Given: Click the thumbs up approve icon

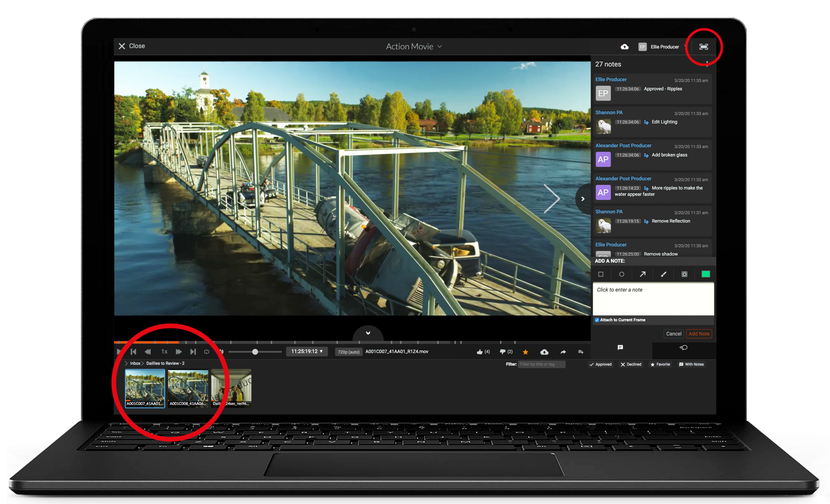Looking at the screenshot, I should [x=480, y=352].
